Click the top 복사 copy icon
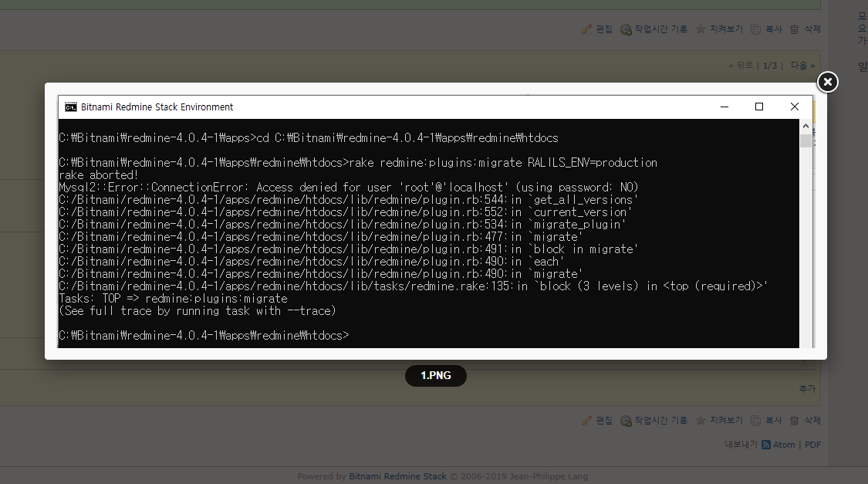 click(x=755, y=29)
